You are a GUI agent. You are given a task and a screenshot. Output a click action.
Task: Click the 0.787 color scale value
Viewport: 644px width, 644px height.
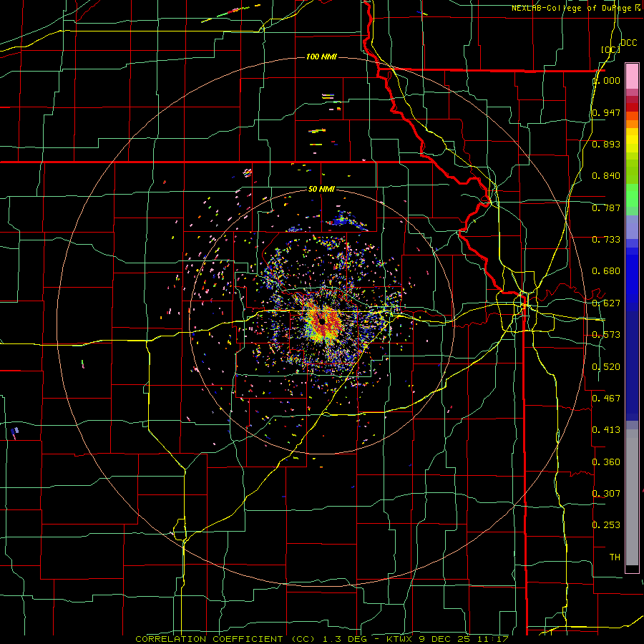point(606,208)
